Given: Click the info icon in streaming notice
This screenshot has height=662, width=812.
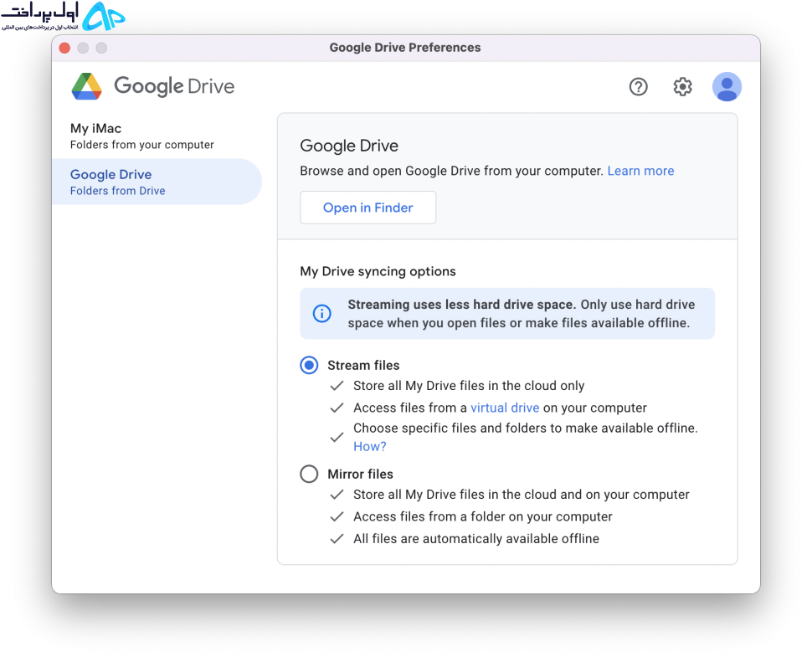Looking at the screenshot, I should tap(321, 313).
